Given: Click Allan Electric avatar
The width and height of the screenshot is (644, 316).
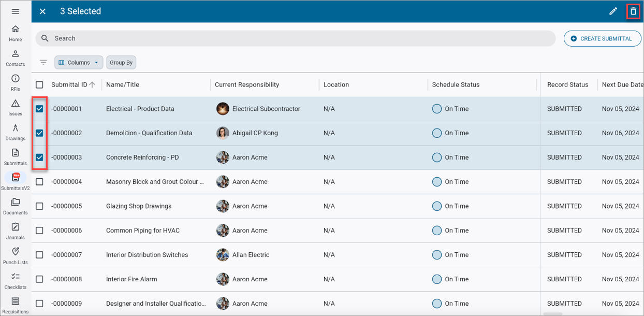Looking at the screenshot, I should [x=223, y=255].
